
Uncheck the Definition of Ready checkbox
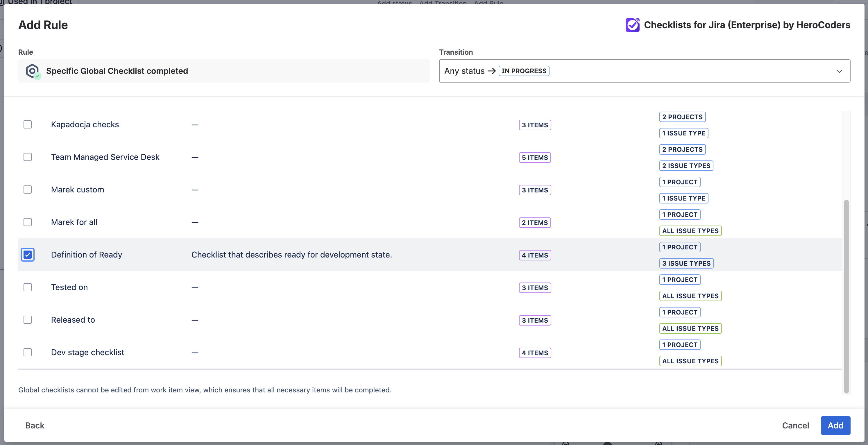[28, 255]
